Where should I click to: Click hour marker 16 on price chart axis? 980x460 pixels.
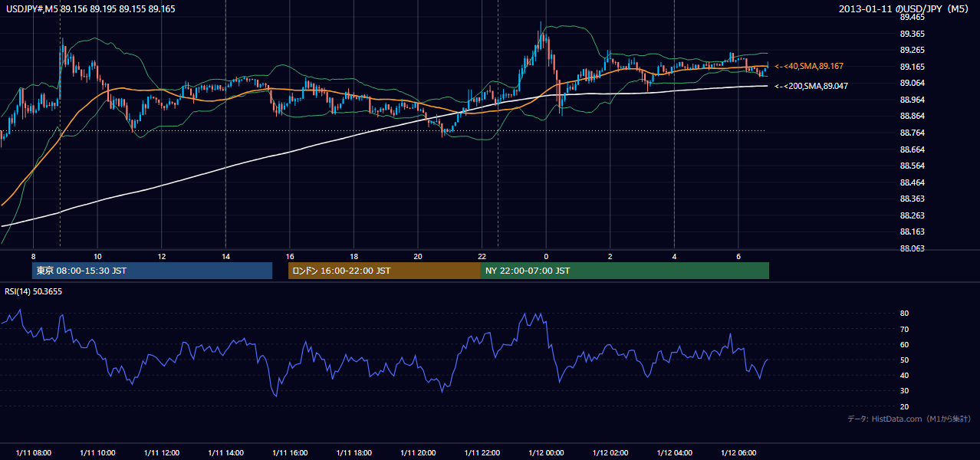pyautogui.click(x=290, y=255)
